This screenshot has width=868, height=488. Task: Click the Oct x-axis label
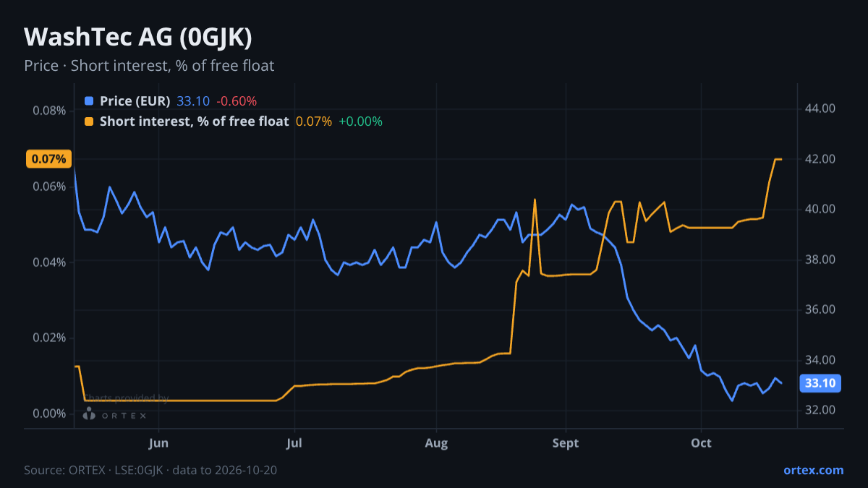[701, 442]
